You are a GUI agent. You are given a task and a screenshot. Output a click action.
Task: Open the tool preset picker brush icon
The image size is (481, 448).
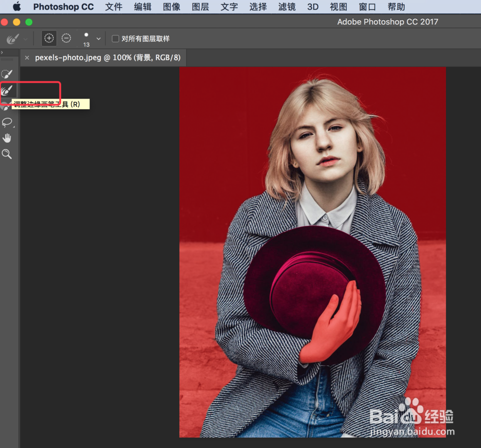pyautogui.click(x=13, y=39)
